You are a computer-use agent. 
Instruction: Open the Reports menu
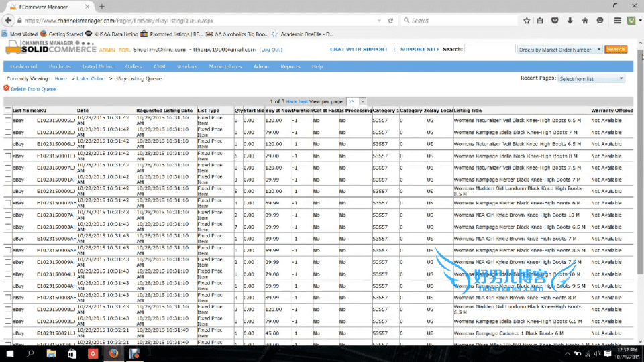290,66
